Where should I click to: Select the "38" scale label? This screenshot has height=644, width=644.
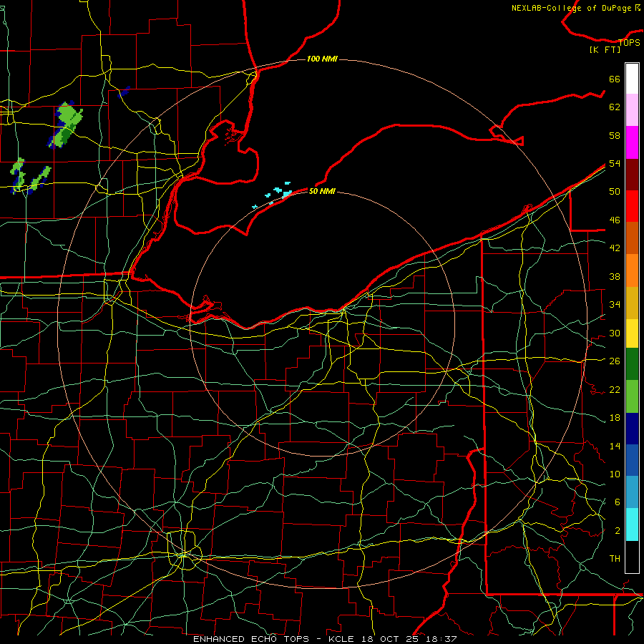tap(615, 276)
